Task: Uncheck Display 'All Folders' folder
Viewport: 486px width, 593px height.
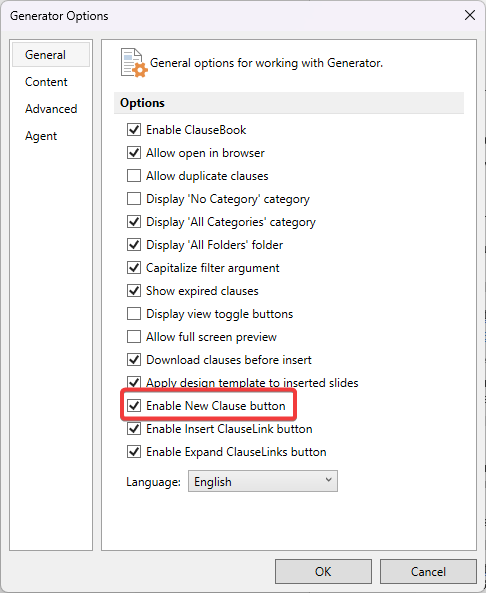Action: coord(134,245)
